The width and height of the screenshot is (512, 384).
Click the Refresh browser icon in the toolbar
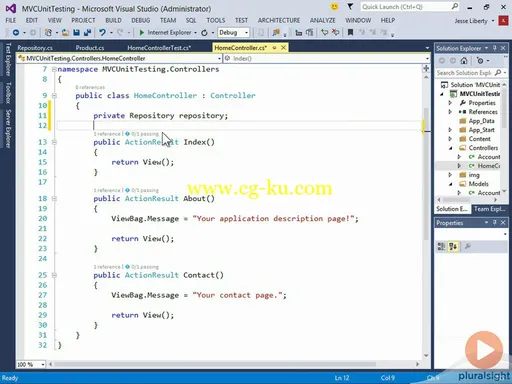(x=204, y=32)
